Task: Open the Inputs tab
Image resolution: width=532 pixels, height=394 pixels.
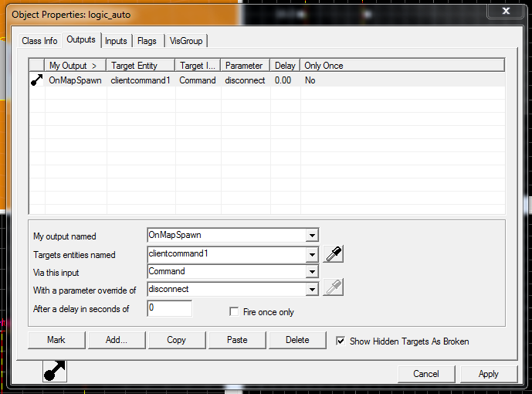Action: coord(116,40)
